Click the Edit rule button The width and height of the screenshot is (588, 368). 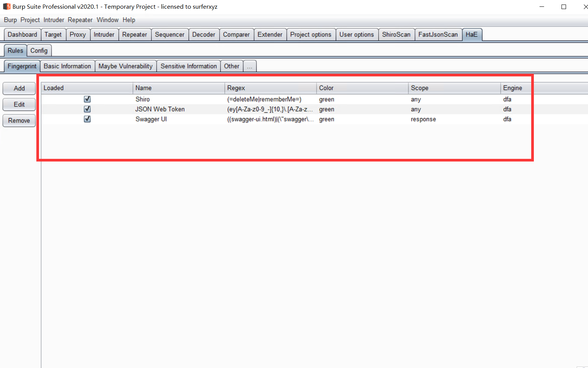19,104
